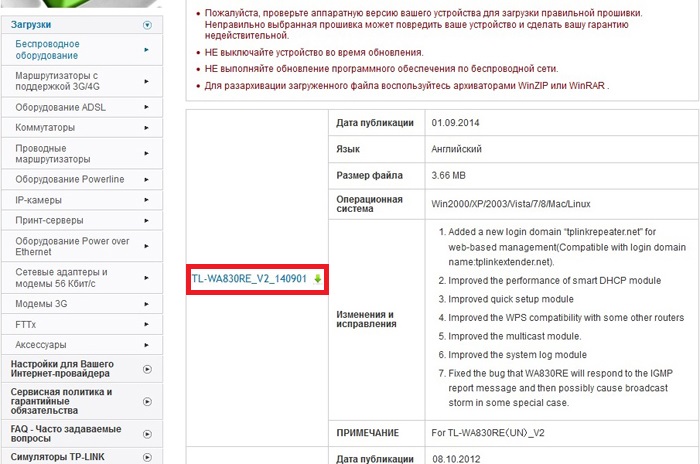Download TL-WA830RE_V2_140901 firmware link
700x464 pixels.
[x=249, y=279]
